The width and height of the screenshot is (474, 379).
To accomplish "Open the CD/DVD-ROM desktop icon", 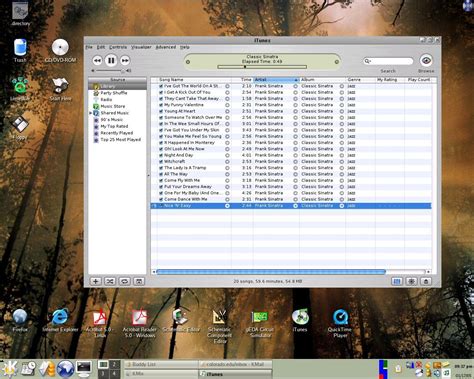I will click(60, 51).
